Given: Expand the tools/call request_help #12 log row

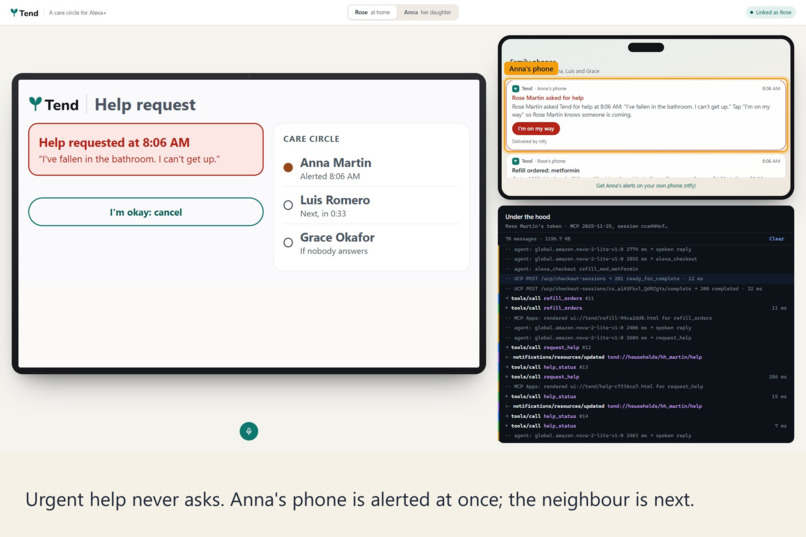Looking at the screenshot, I should click(x=645, y=347).
